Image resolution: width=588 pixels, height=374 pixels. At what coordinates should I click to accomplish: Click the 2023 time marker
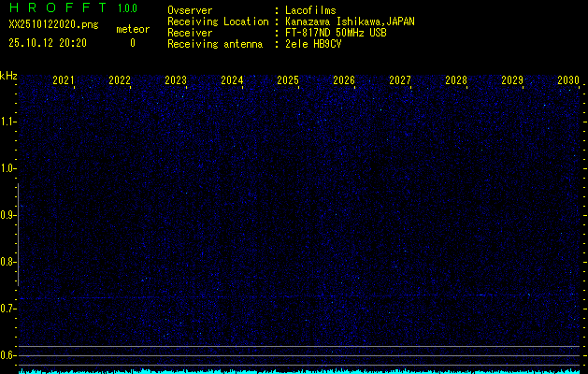(x=176, y=80)
